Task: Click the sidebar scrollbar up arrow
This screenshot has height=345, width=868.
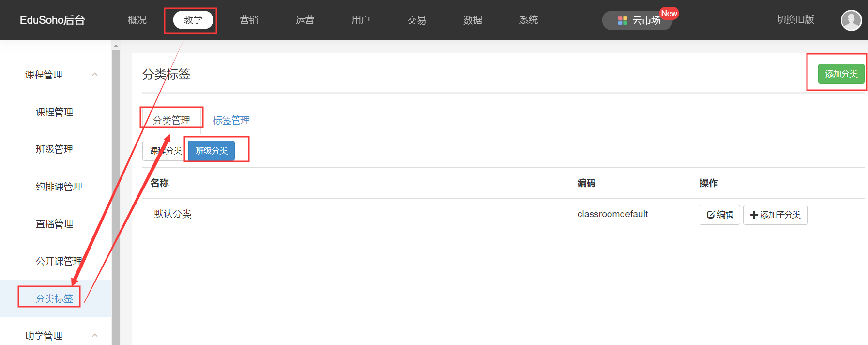Action: coord(116,46)
